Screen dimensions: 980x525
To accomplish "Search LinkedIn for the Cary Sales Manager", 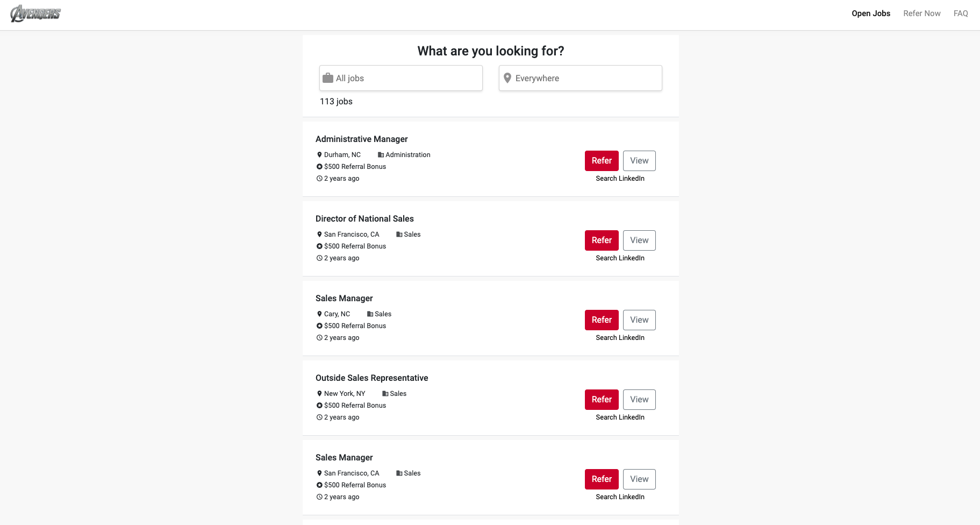I will tap(620, 338).
